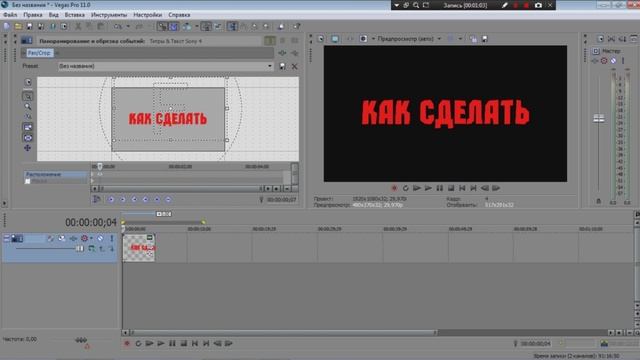Open the Справка menu

point(179,15)
